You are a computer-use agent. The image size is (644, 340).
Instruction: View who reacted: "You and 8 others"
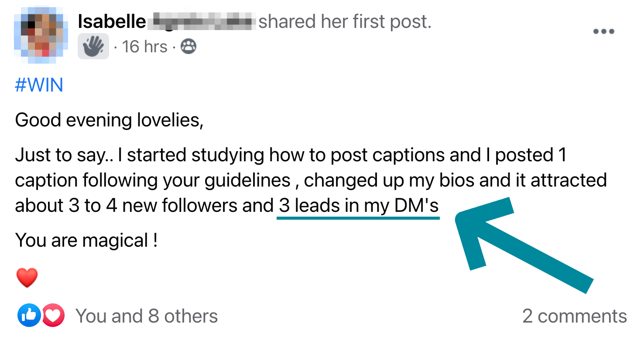click(147, 316)
